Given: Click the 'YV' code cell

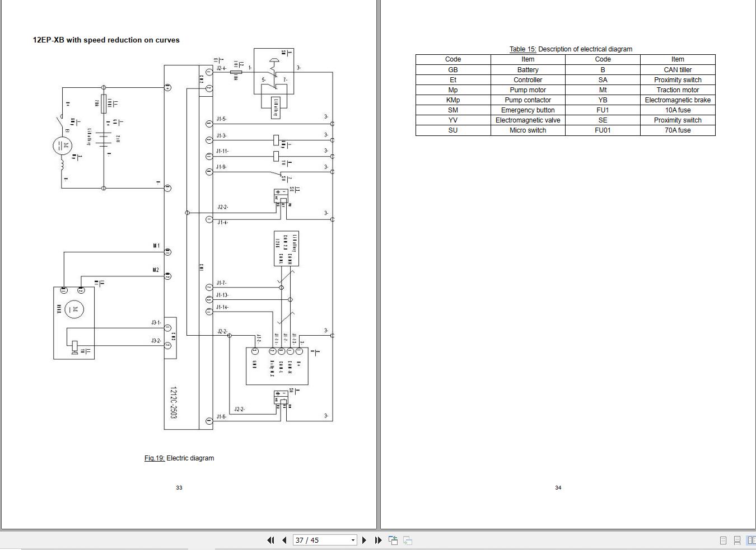Looking at the screenshot, I should (x=453, y=120).
